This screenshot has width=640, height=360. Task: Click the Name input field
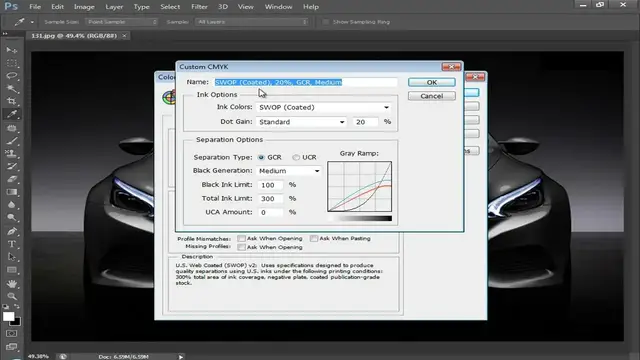(x=306, y=82)
